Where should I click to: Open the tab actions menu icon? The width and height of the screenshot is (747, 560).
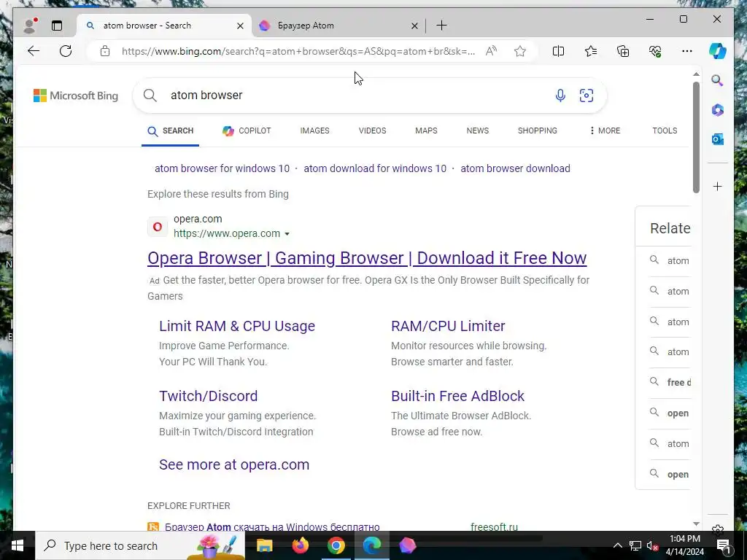click(57, 26)
